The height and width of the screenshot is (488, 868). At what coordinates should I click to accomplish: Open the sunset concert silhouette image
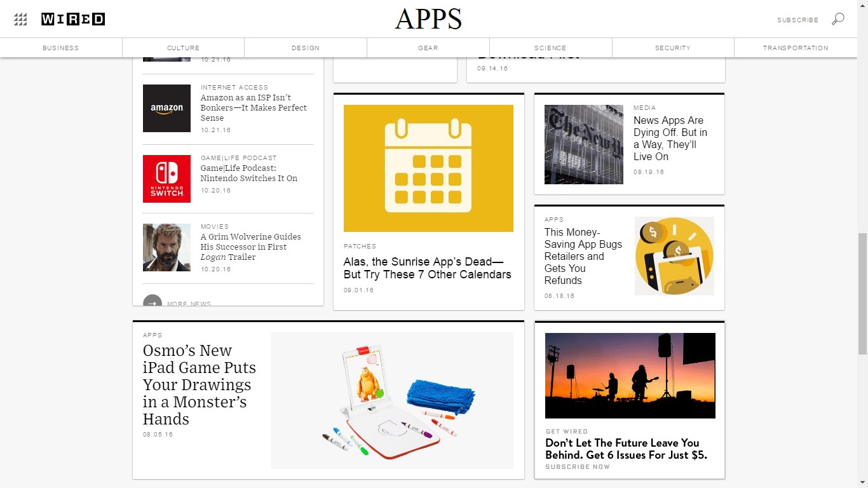click(630, 376)
